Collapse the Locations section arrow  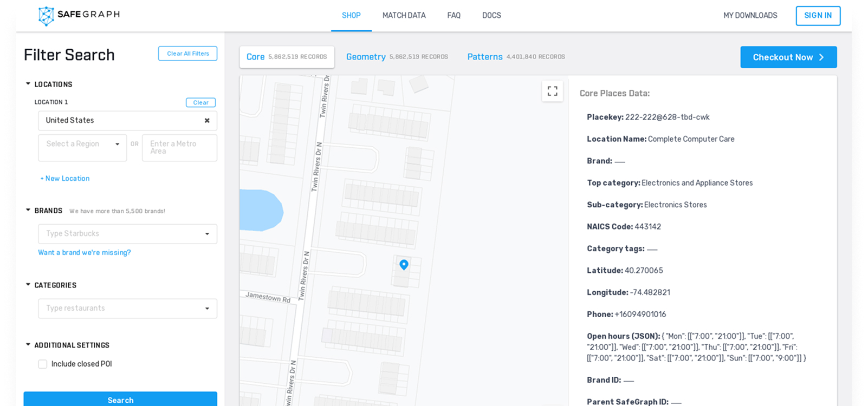(x=28, y=84)
